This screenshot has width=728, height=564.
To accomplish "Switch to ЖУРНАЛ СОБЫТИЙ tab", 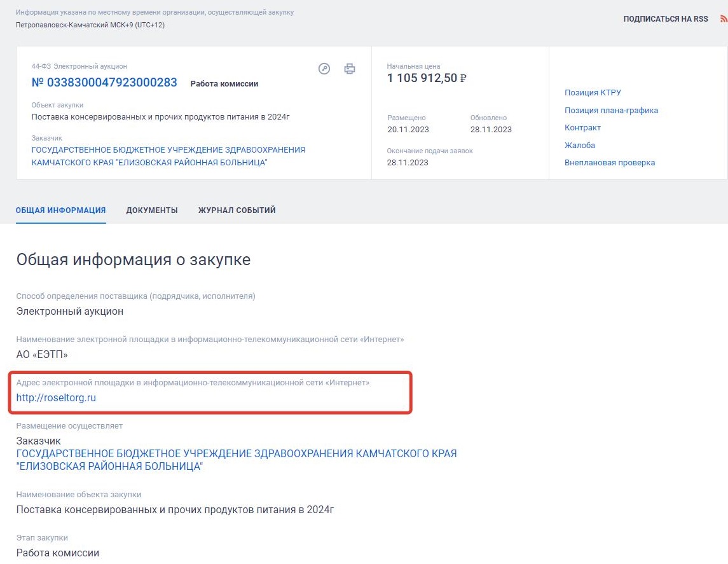I will 237,210.
